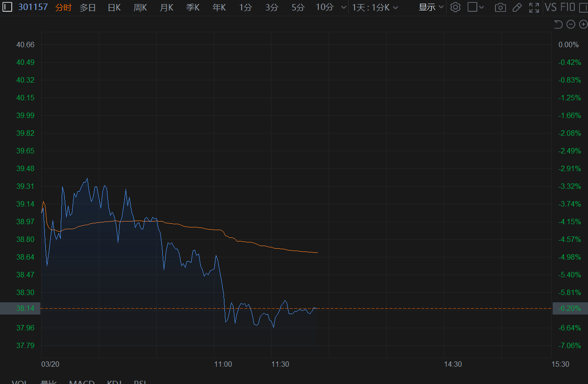Open chart settings gear icon
Viewport: 588px width, 384px height.
(455, 7)
